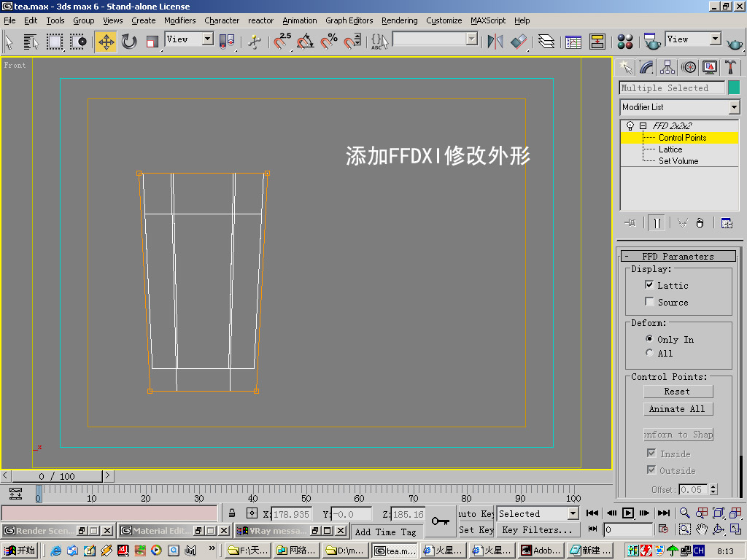Select Only In Volume deform option
The height and width of the screenshot is (560, 747).
click(649, 338)
